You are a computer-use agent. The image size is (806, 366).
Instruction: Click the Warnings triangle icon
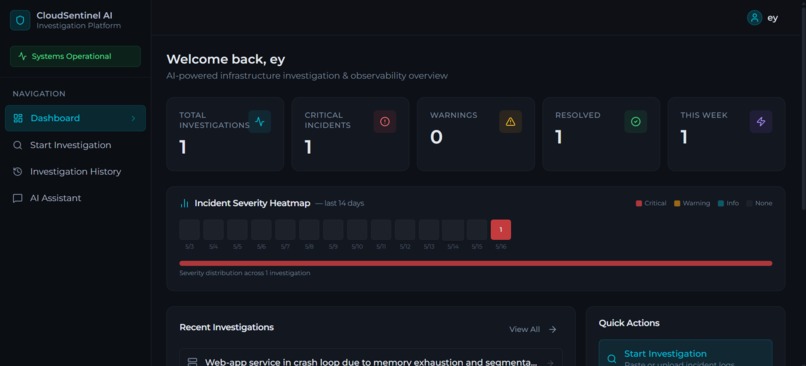coord(510,122)
